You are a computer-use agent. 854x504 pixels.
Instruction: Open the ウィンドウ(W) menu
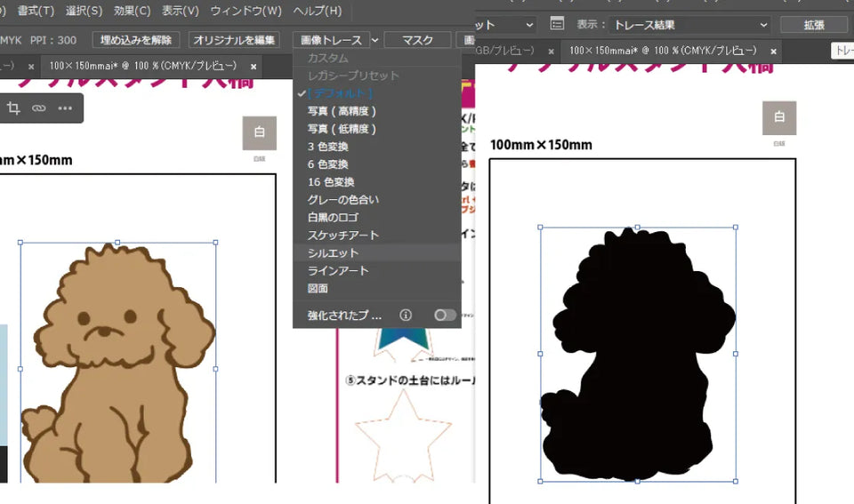(246, 11)
